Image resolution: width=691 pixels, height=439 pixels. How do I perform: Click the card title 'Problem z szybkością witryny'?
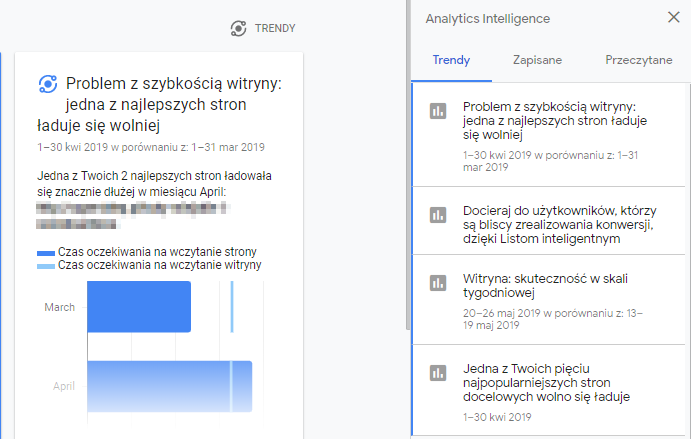click(160, 104)
